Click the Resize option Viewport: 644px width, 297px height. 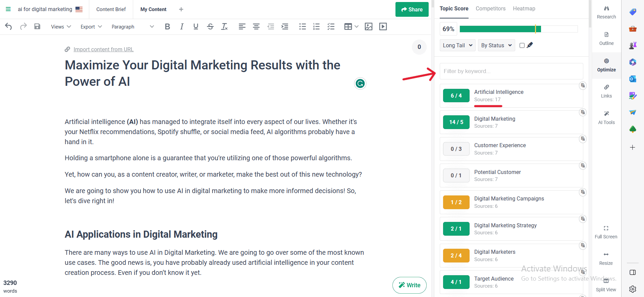(606, 259)
